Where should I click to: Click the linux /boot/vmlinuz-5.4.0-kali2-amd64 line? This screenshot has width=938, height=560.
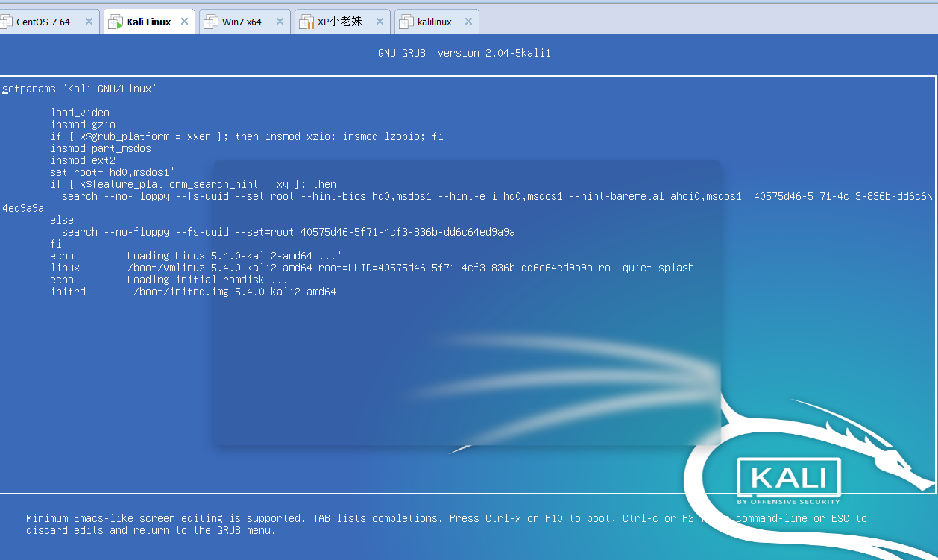pos(372,268)
